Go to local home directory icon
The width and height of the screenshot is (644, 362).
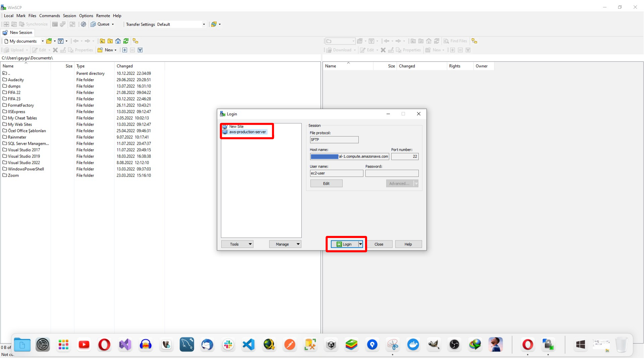pos(118,41)
